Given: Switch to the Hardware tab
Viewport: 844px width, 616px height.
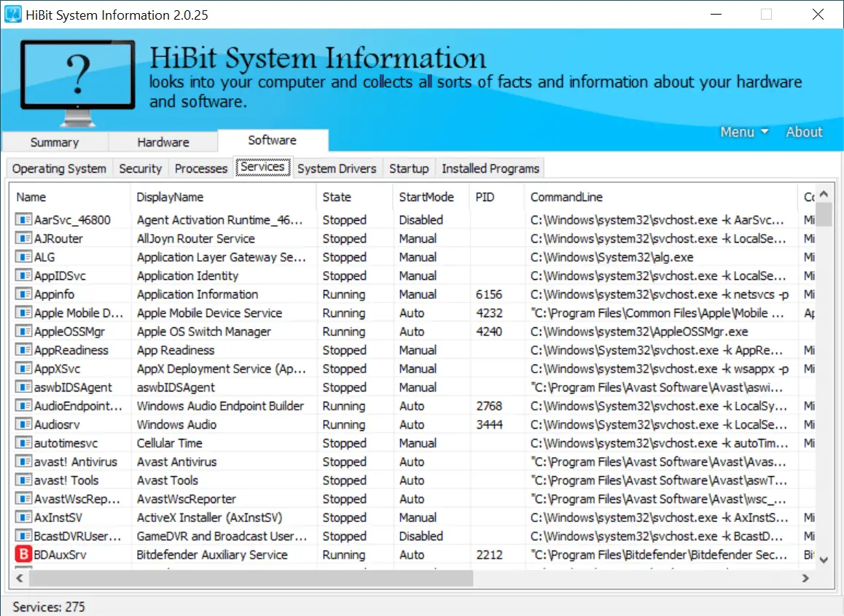Looking at the screenshot, I should click(163, 142).
